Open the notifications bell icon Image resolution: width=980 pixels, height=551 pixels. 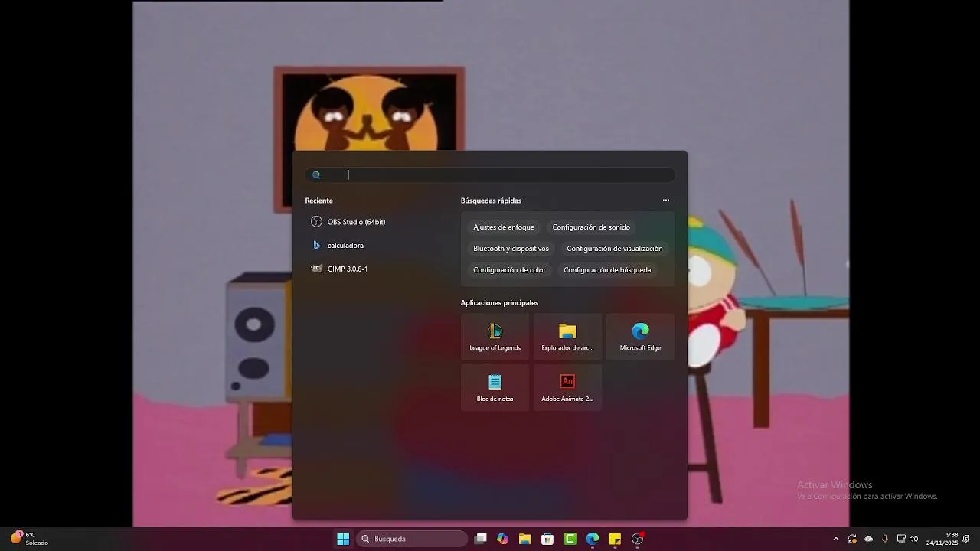pos(967,539)
